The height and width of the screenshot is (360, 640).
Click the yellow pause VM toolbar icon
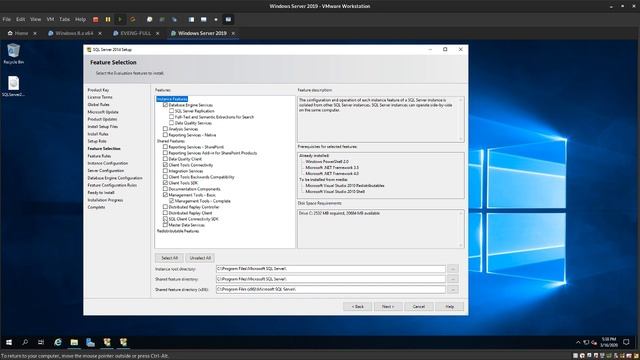(108, 19)
